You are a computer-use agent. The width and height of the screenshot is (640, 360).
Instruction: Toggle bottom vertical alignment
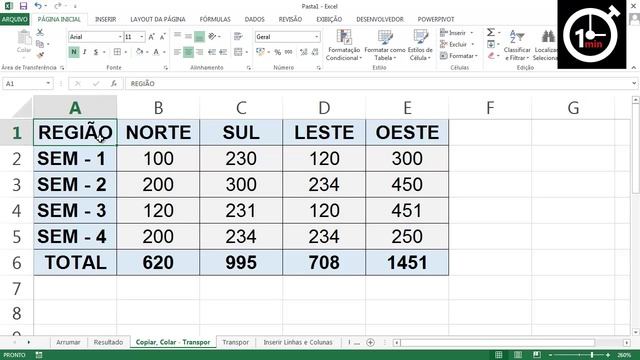point(199,37)
